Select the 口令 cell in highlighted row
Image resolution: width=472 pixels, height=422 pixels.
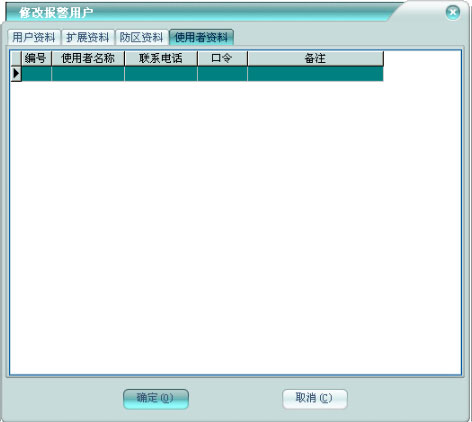(222, 74)
